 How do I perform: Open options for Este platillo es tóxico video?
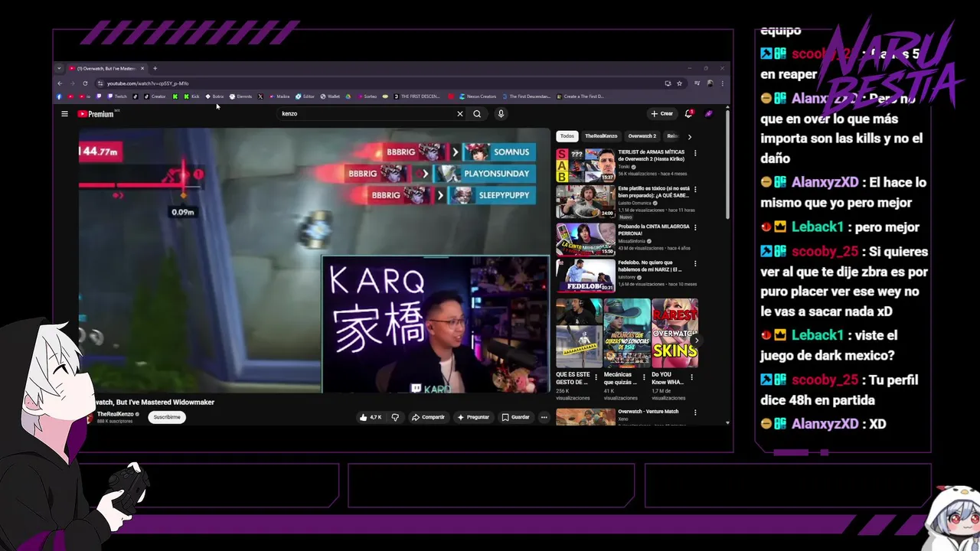click(x=695, y=189)
